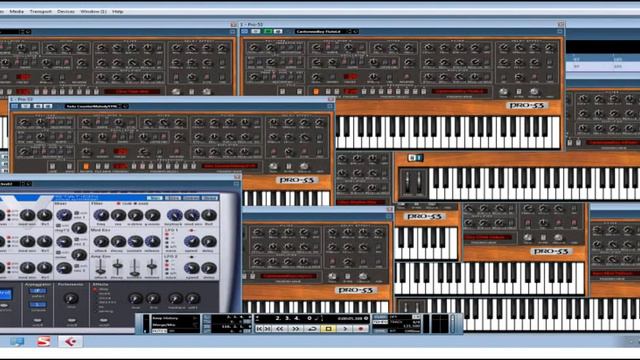Select last page tab in blue synth panel
The image size is (640, 360).
210,198
